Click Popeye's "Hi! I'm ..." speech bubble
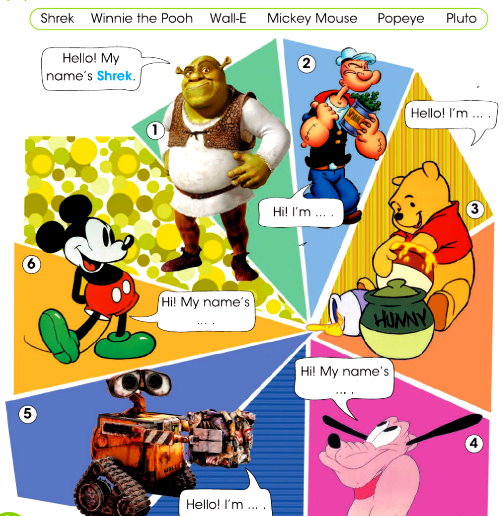Image resolution: width=503 pixels, height=516 pixels. [301, 212]
